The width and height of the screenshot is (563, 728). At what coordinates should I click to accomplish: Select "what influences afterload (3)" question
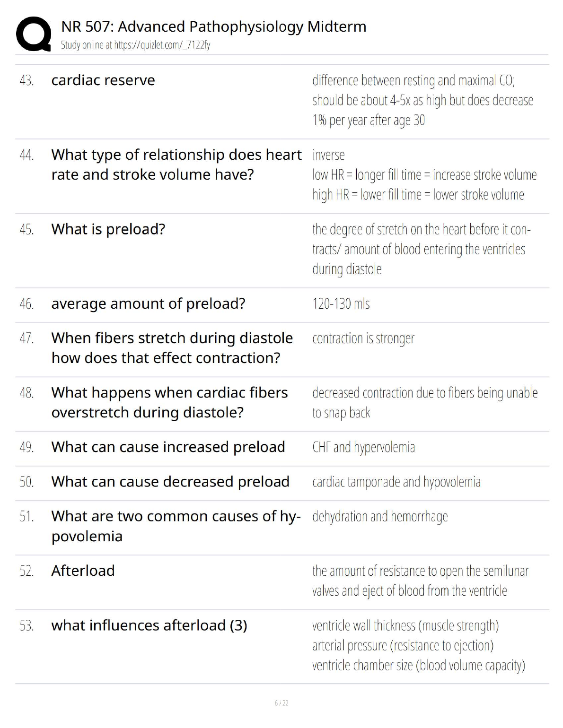pos(149,625)
